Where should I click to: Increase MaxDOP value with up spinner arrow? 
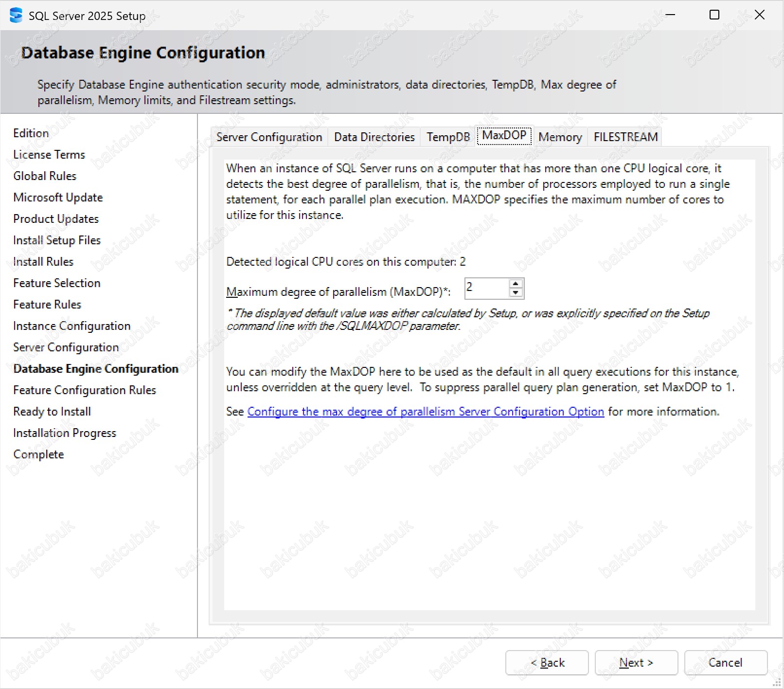coord(516,284)
